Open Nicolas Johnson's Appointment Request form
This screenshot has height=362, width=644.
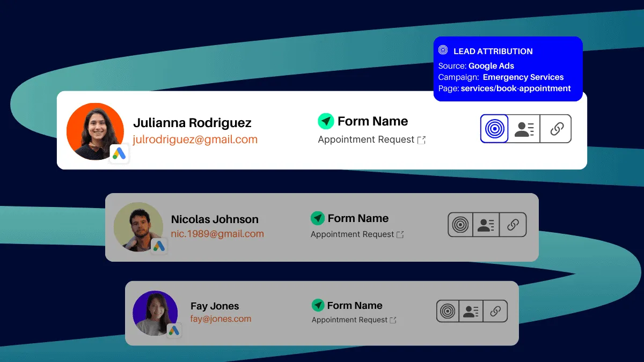pyautogui.click(x=353, y=234)
